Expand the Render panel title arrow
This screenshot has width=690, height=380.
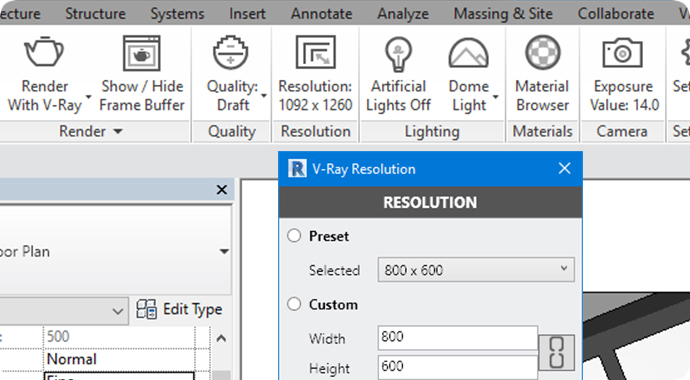click(x=118, y=131)
